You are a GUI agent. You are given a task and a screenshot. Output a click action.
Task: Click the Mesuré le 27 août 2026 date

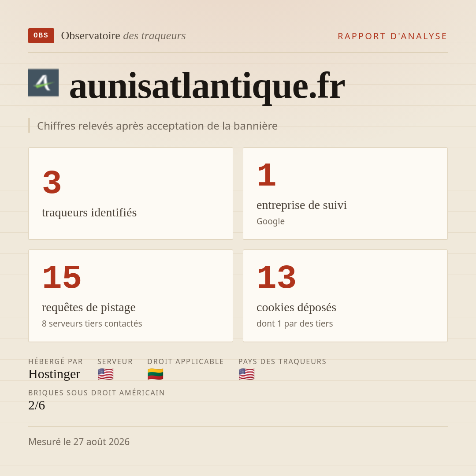click(79, 442)
